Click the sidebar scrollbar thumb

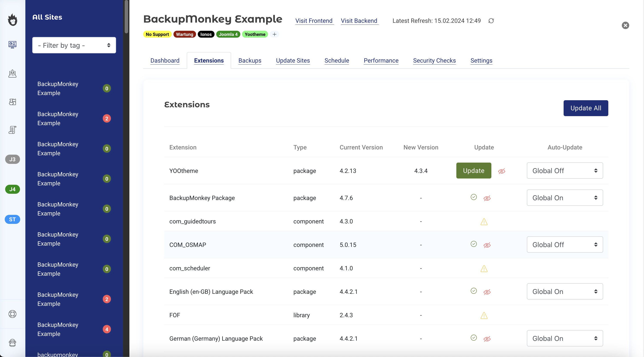[x=126, y=17]
